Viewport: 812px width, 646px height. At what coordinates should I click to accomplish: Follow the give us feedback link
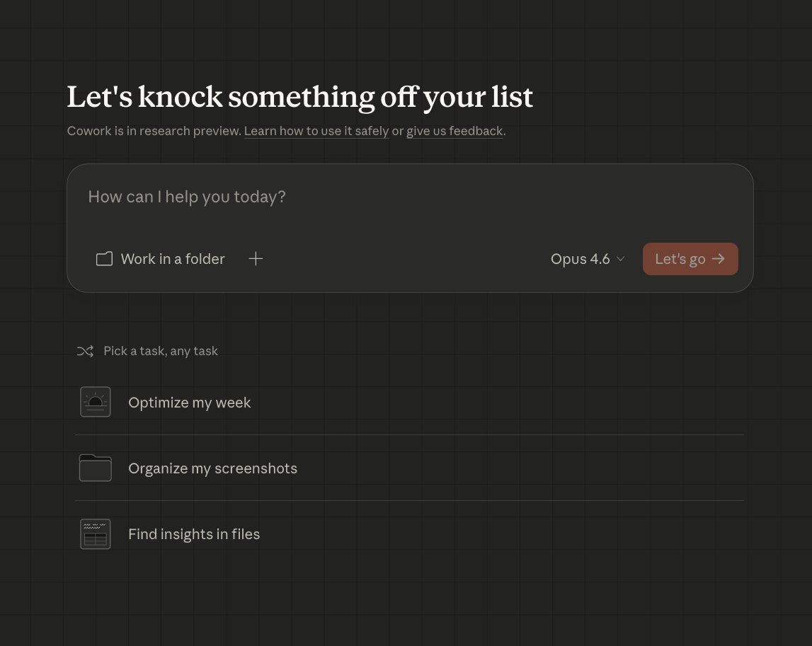(454, 131)
